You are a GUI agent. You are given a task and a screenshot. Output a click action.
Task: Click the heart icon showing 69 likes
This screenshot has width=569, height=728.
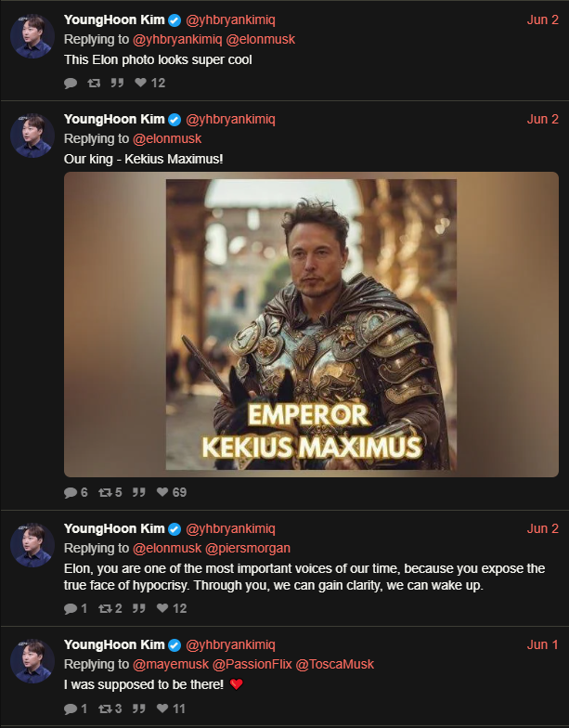162,492
